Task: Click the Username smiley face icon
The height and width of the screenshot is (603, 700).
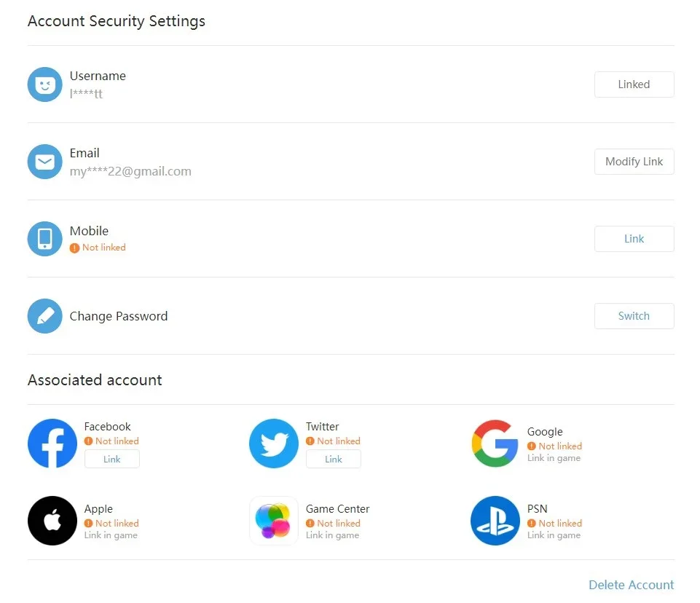Action: pyautogui.click(x=44, y=84)
